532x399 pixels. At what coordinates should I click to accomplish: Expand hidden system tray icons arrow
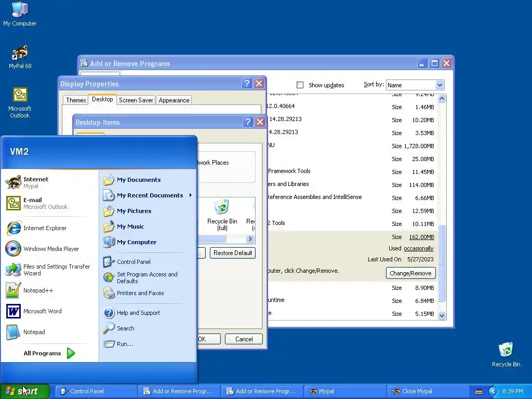click(x=493, y=392)
